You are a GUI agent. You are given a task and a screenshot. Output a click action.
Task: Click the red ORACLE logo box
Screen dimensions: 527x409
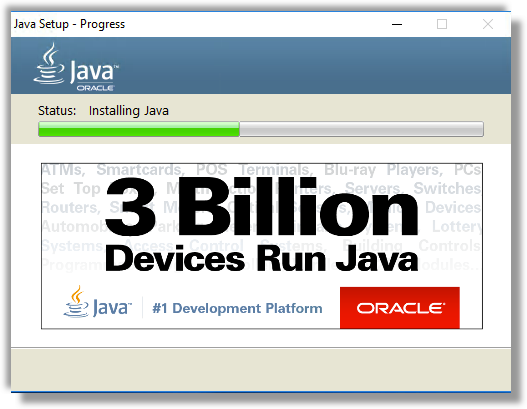400,308
